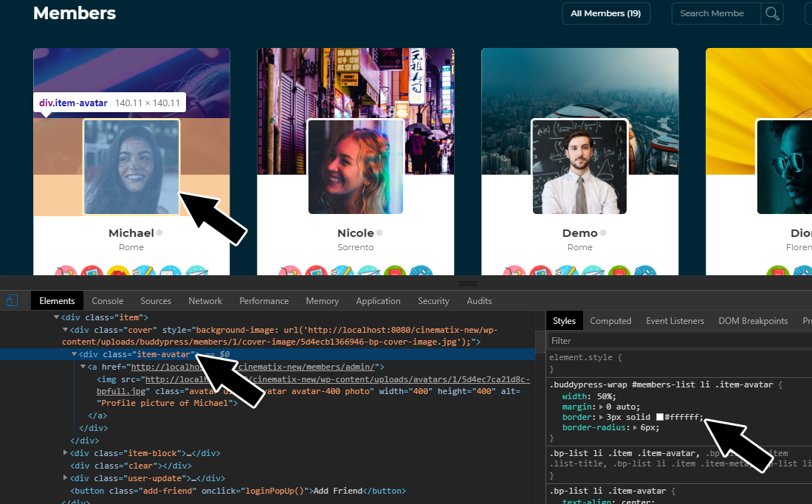Click the .buddypress-wrap #members-list selector

(661, 384)
